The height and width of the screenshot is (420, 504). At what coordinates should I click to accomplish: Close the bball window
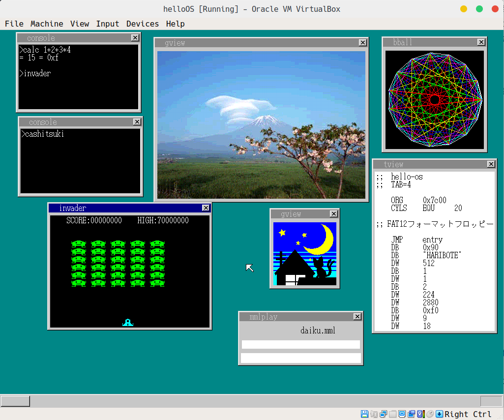[x=481, y=42]
